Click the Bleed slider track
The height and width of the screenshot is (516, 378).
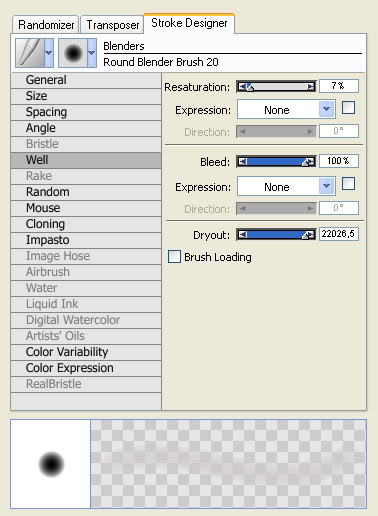click(277, 162)
